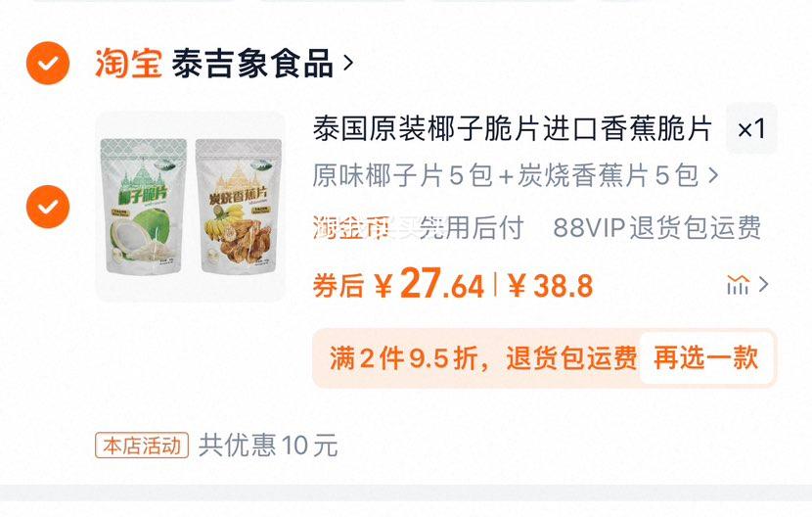812x517 pixels.
Task: Open the product thumbnail image
Action: click(190, 207)
